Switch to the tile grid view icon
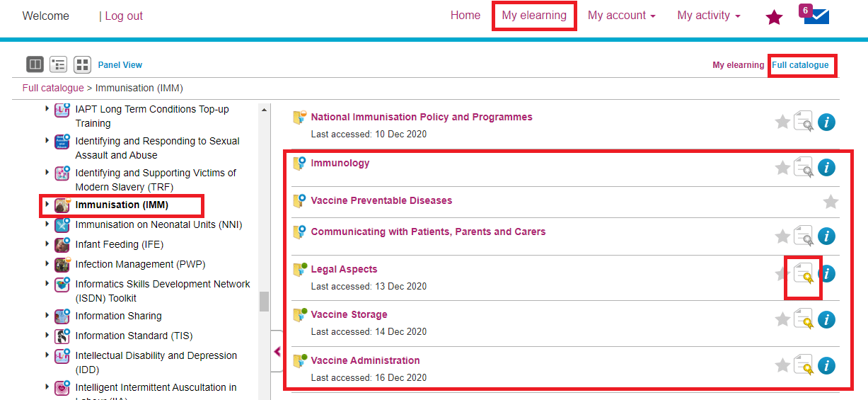The image size is (868, 400). click(82, 64)
